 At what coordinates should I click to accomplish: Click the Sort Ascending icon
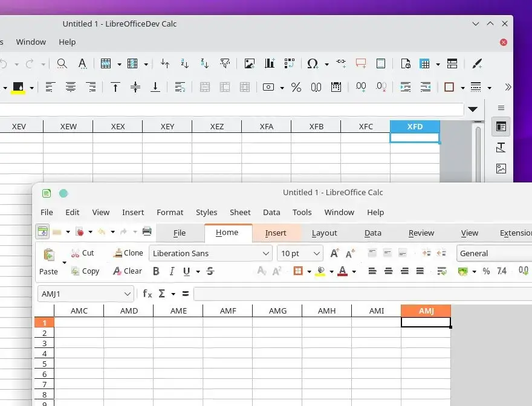185,63
